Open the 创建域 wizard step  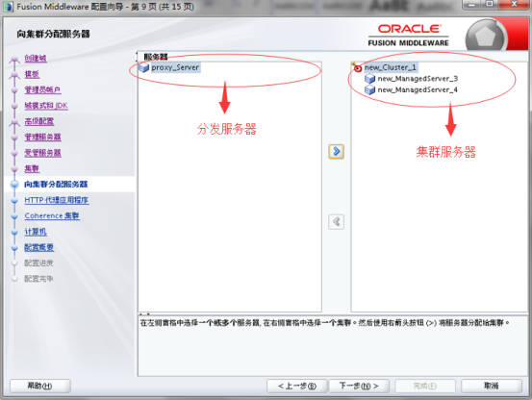(36, 59)
